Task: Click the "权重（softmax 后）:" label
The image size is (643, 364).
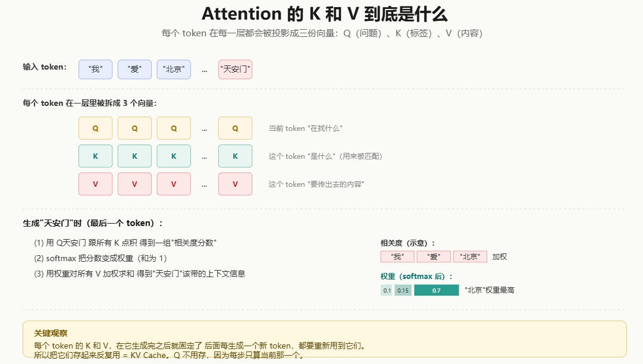Action: pyautogui.click(x=416, y=277)
